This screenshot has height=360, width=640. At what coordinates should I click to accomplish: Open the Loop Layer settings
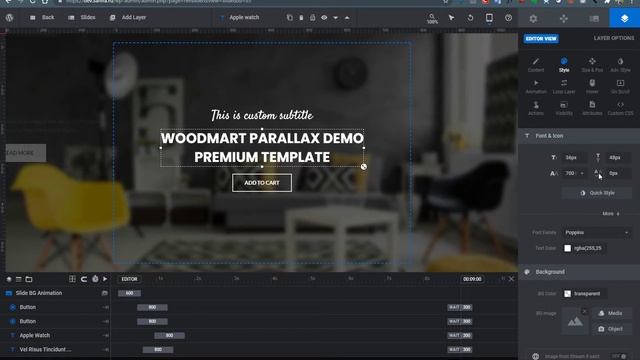click(564, 87)
